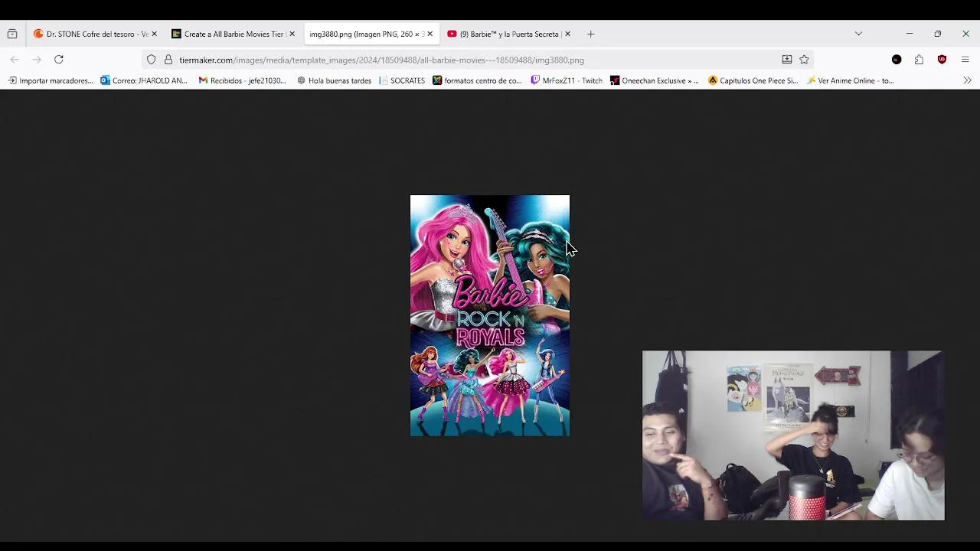Restore down the Firefox window
The width and height of the screenshot is (980, 551).
pos(937,34)
